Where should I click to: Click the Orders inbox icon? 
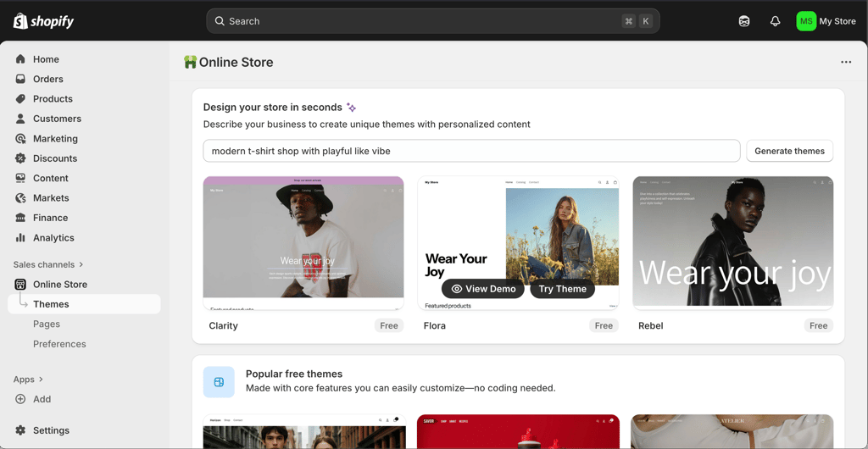click(20, 79)
